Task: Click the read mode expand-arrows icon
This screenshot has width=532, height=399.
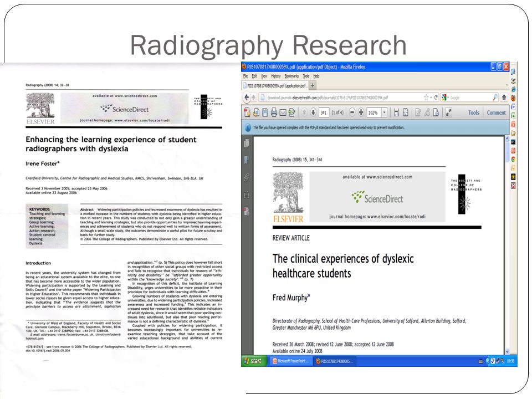Action: pos(448,112)
